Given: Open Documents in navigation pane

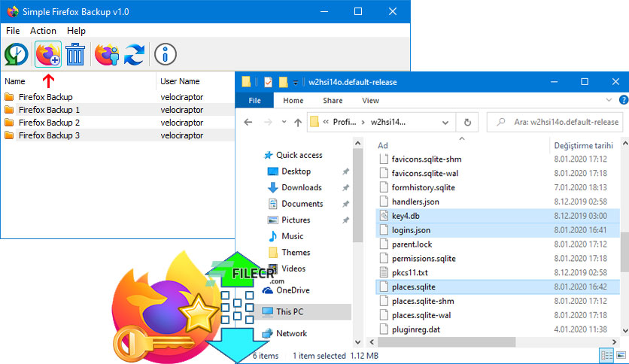Looking at the screenshot, I should 302,204.
